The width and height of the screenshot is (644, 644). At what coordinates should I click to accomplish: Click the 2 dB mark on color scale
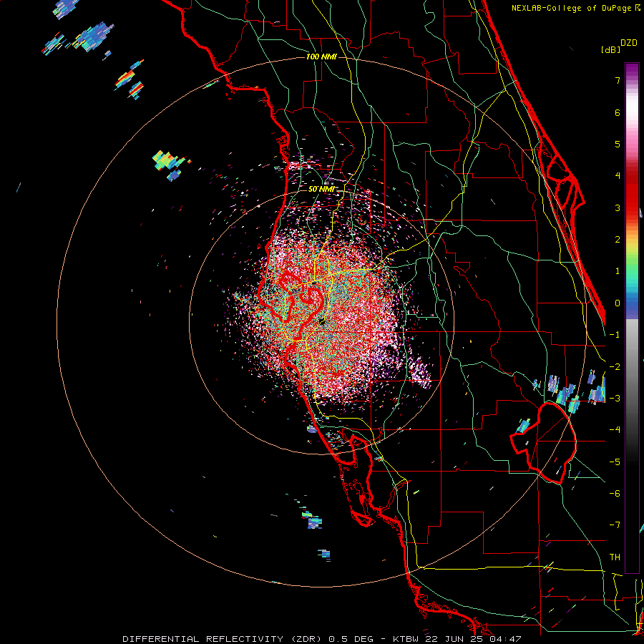(x=618, y=240)
